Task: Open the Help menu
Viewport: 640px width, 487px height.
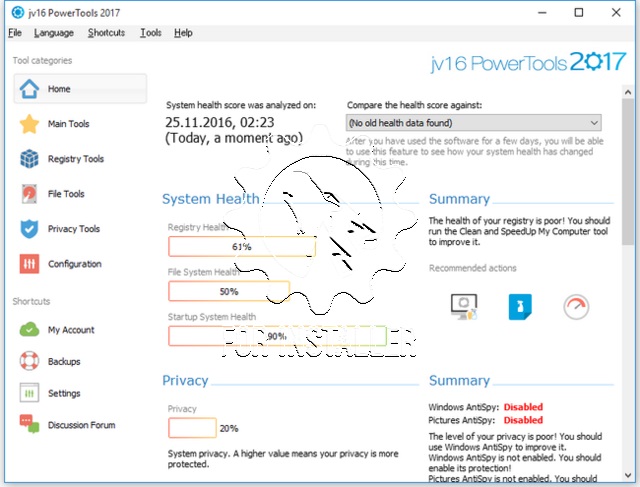Action: [183, 33]
